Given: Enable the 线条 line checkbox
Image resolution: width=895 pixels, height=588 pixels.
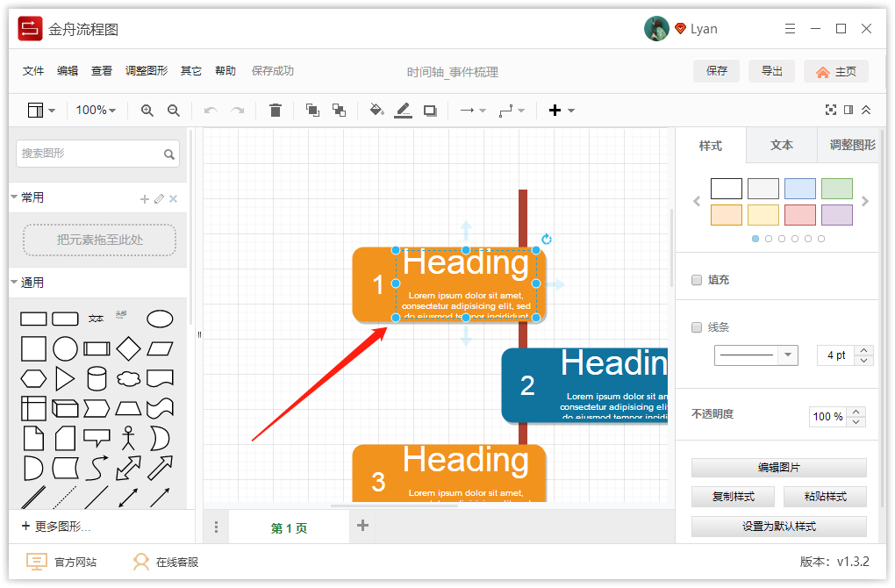Looking at the screenshot, I should tap(697, 327).
